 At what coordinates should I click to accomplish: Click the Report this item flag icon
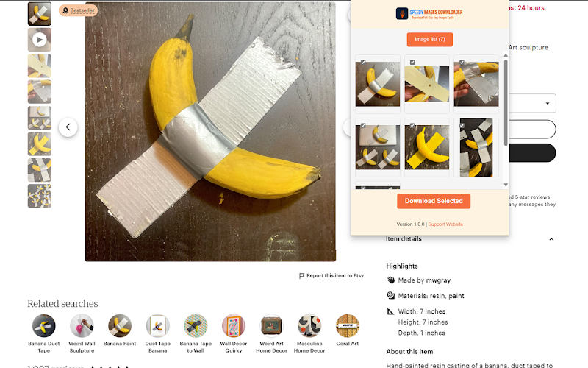pyautogui.click(x=301, y=276)
